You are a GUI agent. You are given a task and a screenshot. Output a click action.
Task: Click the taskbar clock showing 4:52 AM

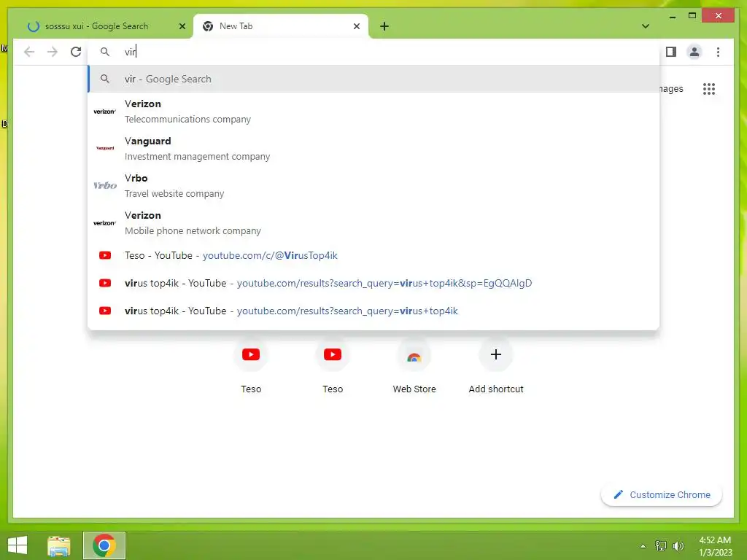(x=715, y=546)
